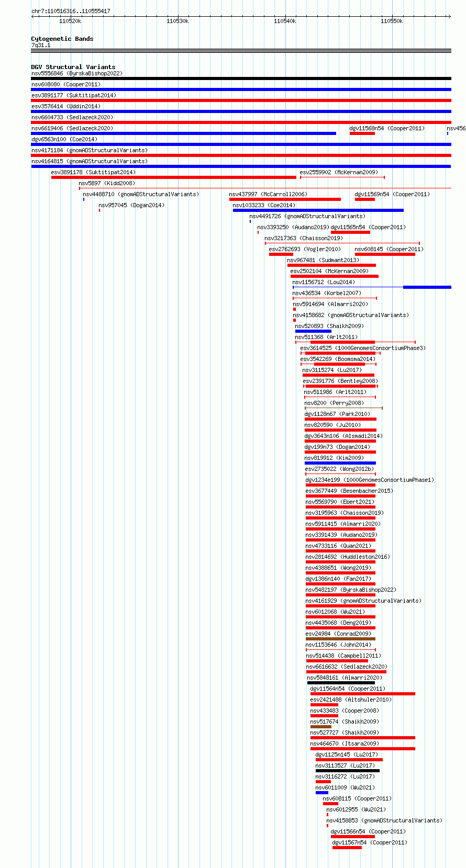Open esv2421488 (Altshuler2010) variant
This screenshot has width=466, height=868.
(x=351, y=700)
